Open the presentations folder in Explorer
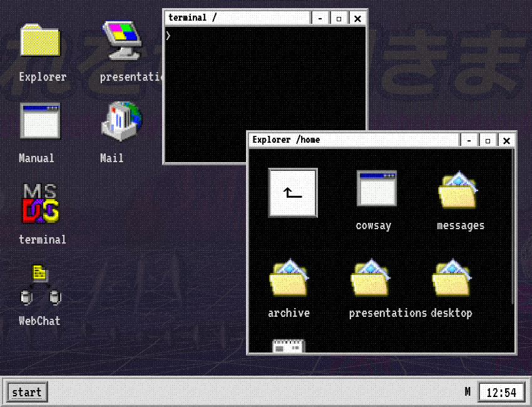 [x=371, y=279]
